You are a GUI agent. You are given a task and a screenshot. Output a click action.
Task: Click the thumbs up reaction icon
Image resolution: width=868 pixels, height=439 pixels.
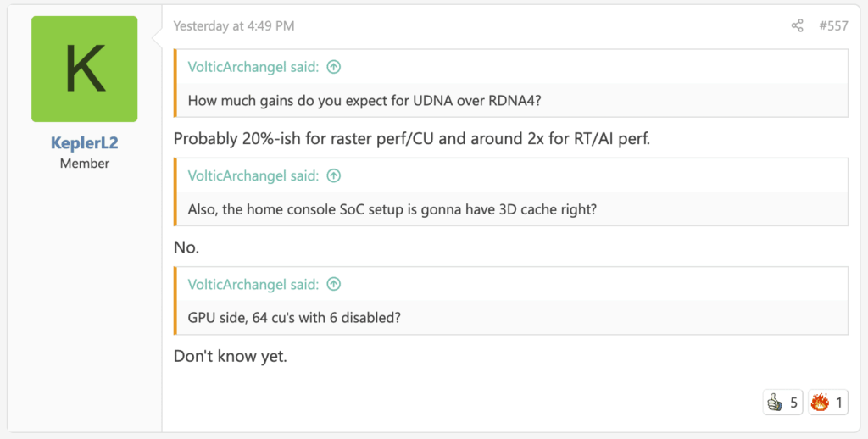[774, 403]
